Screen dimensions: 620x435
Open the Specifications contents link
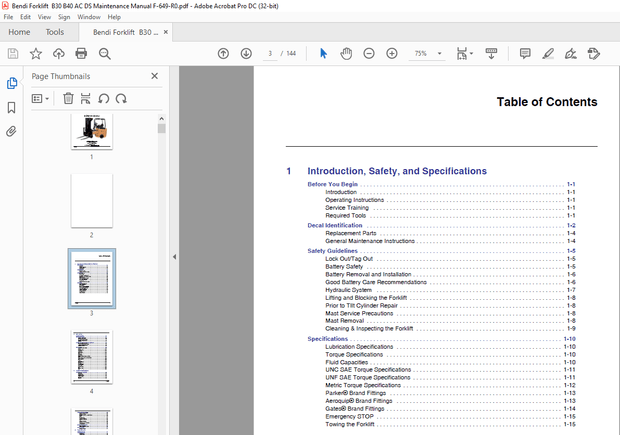pyautogui.click(x=327, y=339)
